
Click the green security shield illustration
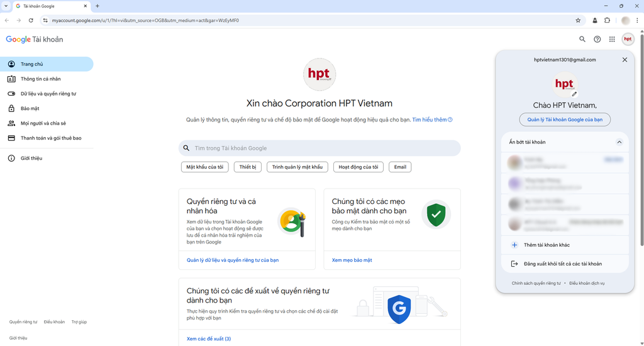[436, 215]
